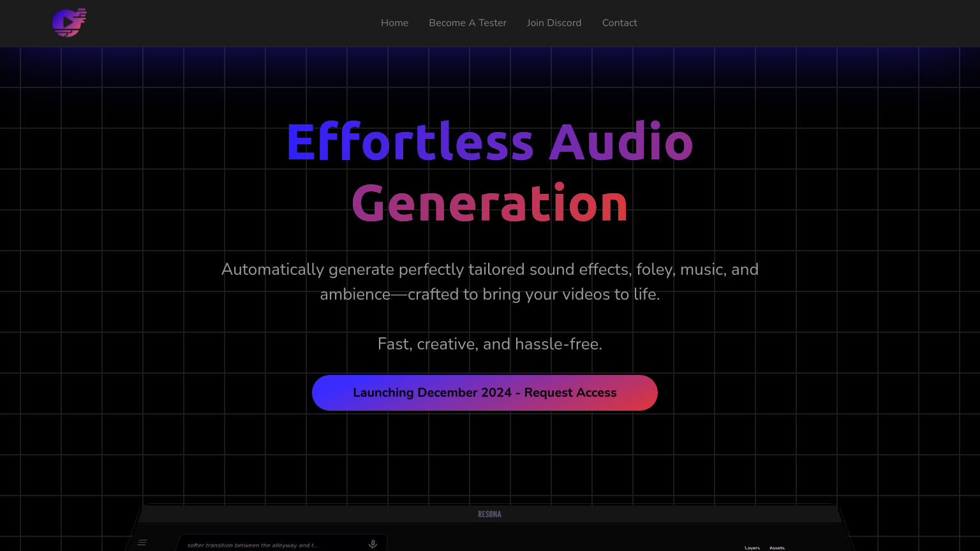This screenshot has height=551, width=980.
Task: Open the Become A Tester page
Action: point(467,23)
